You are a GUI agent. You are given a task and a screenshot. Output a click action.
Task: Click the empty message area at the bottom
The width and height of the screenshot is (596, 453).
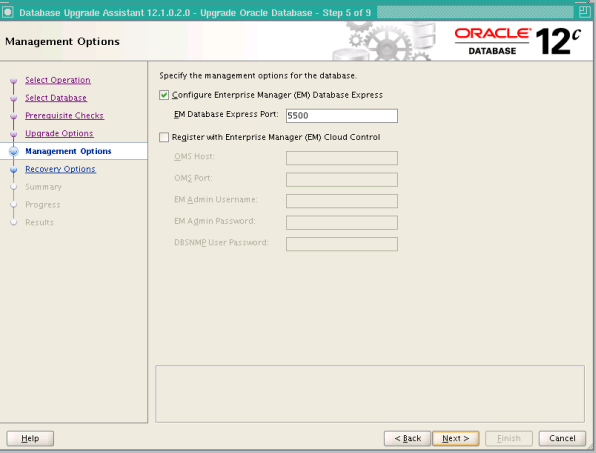coord(370,394)
